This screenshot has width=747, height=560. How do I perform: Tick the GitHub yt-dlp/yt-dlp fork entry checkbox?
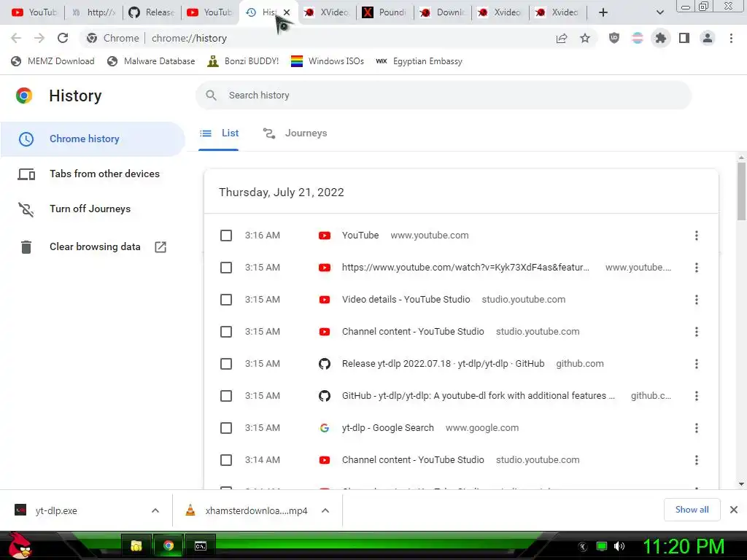pyautogui.click(x=226, y=396)
